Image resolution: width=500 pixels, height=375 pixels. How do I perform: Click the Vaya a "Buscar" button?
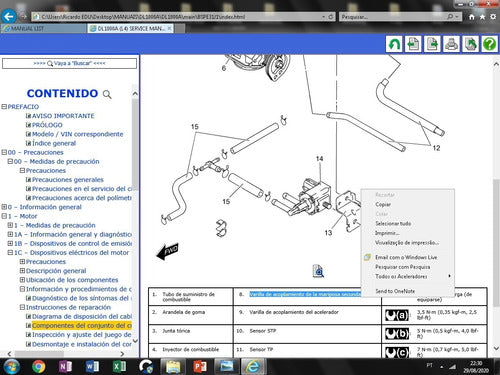69,63
